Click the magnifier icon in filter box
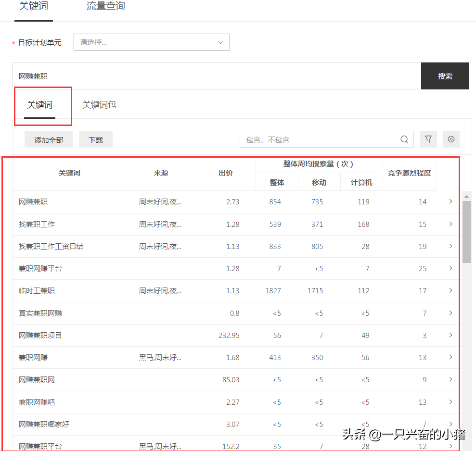The width and height of the screenshot is (476, 451). 404,139
